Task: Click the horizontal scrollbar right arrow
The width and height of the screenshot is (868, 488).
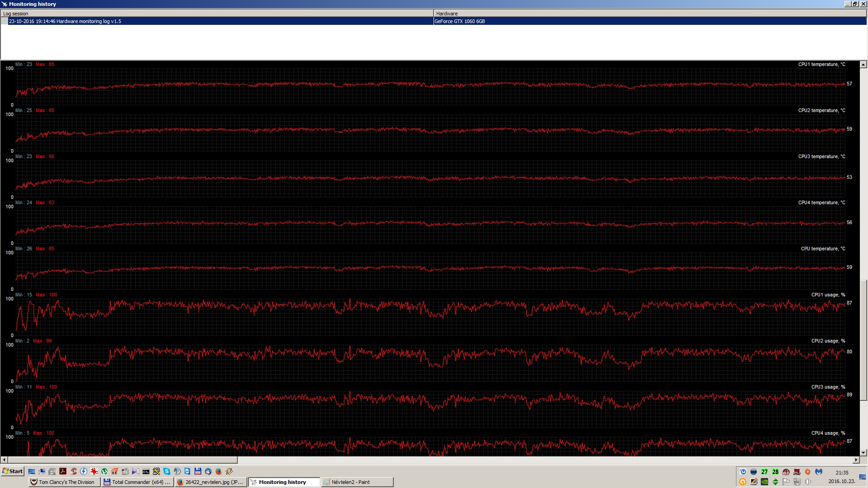Action: tap(856, 460)
